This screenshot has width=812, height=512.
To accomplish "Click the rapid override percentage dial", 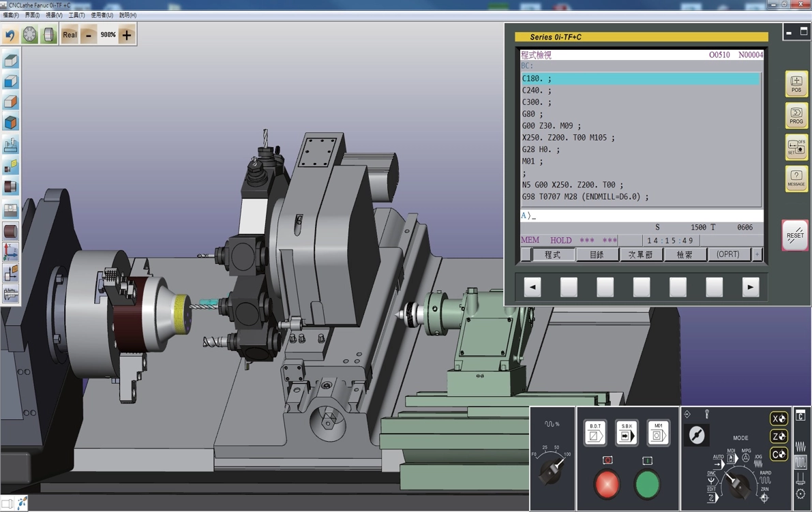I will coord(552,469).
